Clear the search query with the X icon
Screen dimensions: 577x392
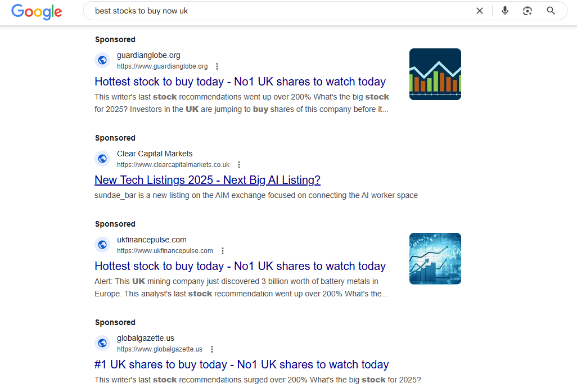(480, 10)
